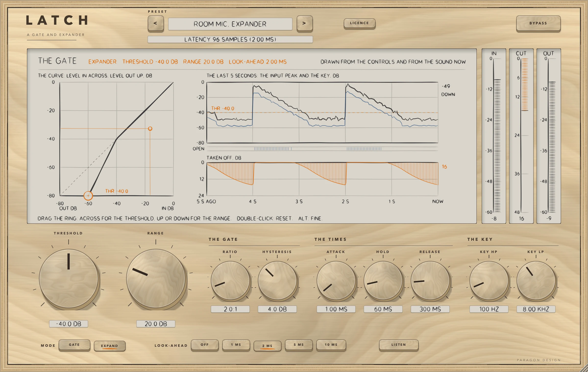
Task: Click the Paragon Design credit text
Action: coord(539,360)
